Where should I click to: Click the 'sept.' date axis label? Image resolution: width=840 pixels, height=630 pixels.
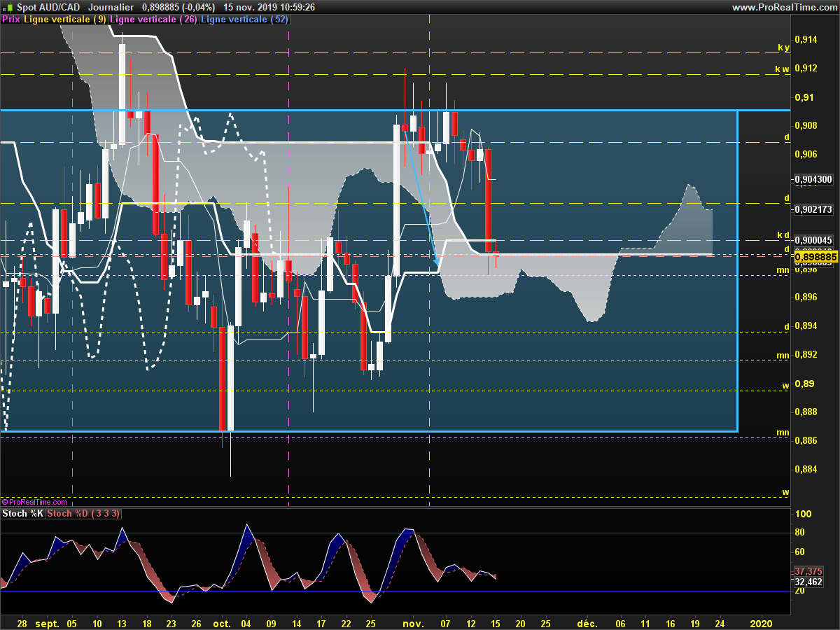[47, 623]
